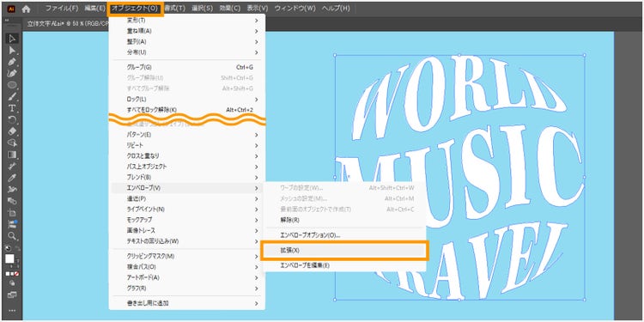The height and width of the screenshot is (322, 644).
Task: Select the Direct Selection tool
Action: pyautogui.click(x=12, y=50)
